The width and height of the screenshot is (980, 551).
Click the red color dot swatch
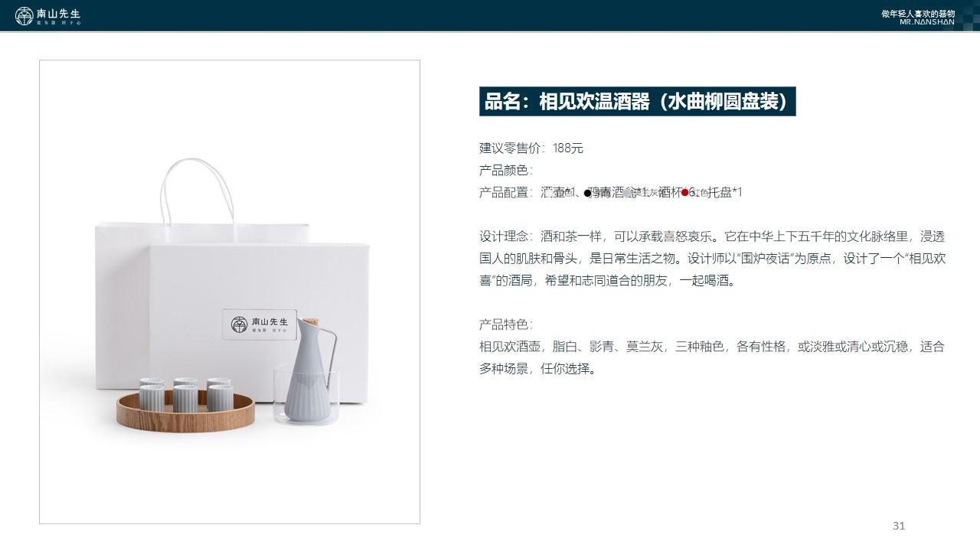point(684,193)
